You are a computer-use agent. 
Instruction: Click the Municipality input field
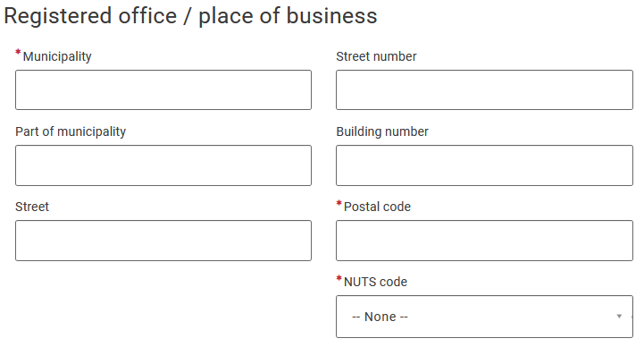(163, 89)
